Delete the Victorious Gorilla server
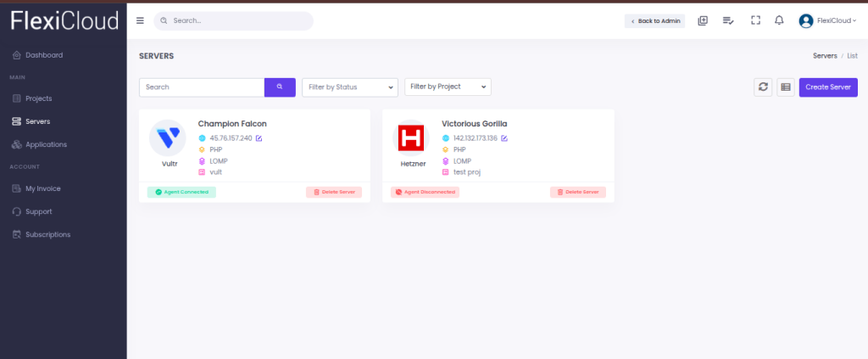This screenshot has width=868, height=359. tap(578, 192)
